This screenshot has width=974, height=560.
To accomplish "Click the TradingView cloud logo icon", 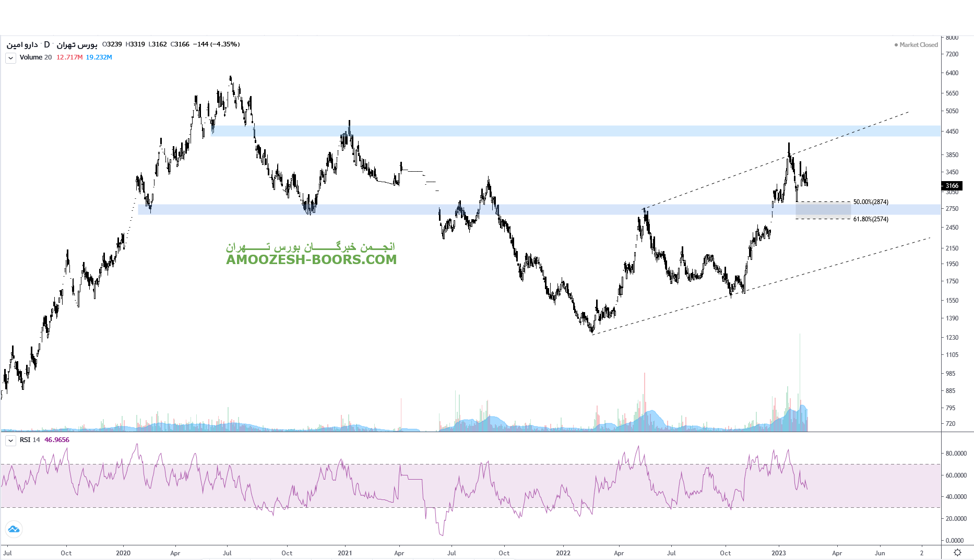I will click(x=14, y=529).
